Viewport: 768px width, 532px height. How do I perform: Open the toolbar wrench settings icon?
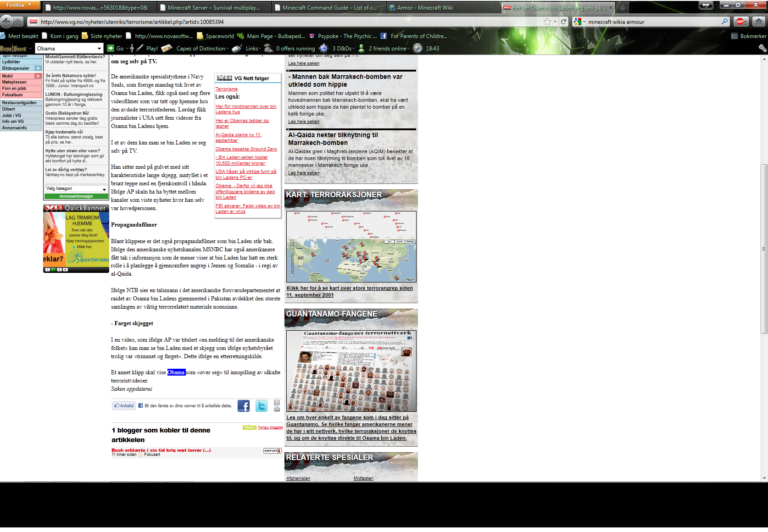pos(762,48)
